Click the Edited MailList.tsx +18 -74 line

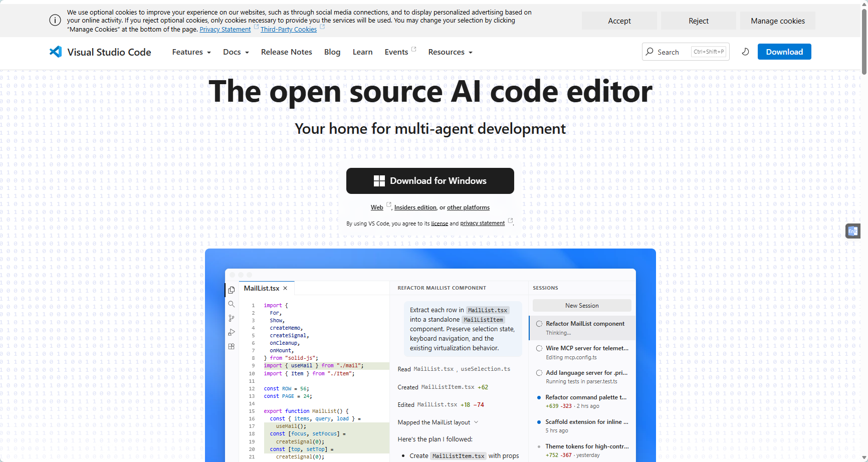click(441, 405)
